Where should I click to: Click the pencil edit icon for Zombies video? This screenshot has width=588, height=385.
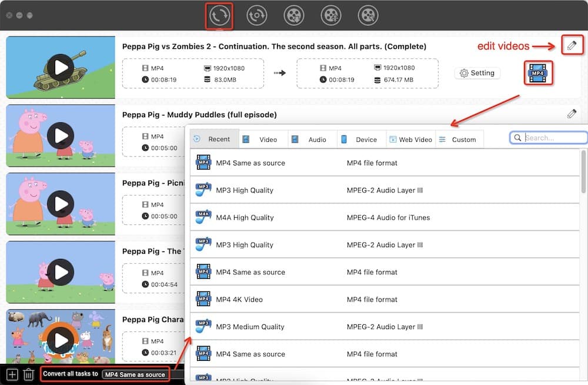click(x=572, y=45)
